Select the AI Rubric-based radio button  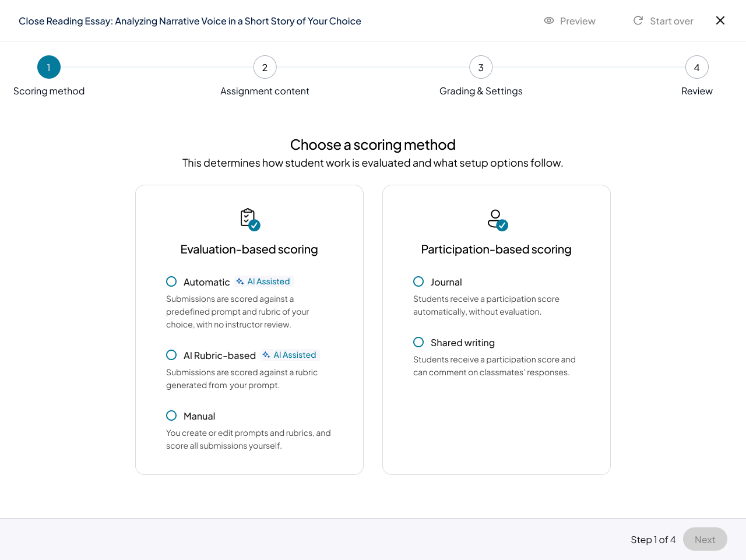pyautogui.click(x=171, y=355)
